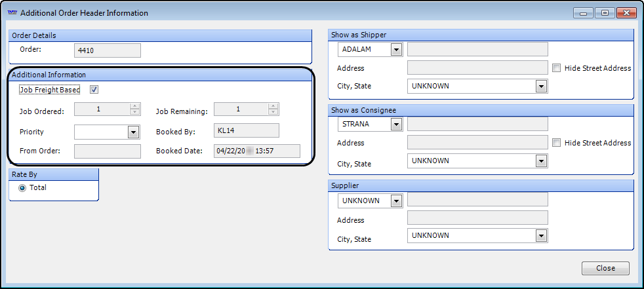Viewport: 644px width, 289px height.
Task: Select the Total radio button under Rate By
Action: tap(23, 188)
